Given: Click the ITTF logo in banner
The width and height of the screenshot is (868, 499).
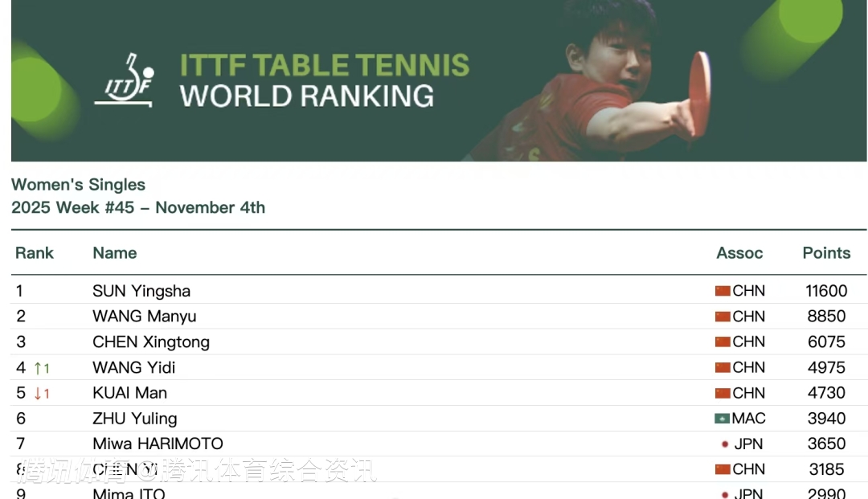Looking at the screenshot, I should click(x=125, y=80).
